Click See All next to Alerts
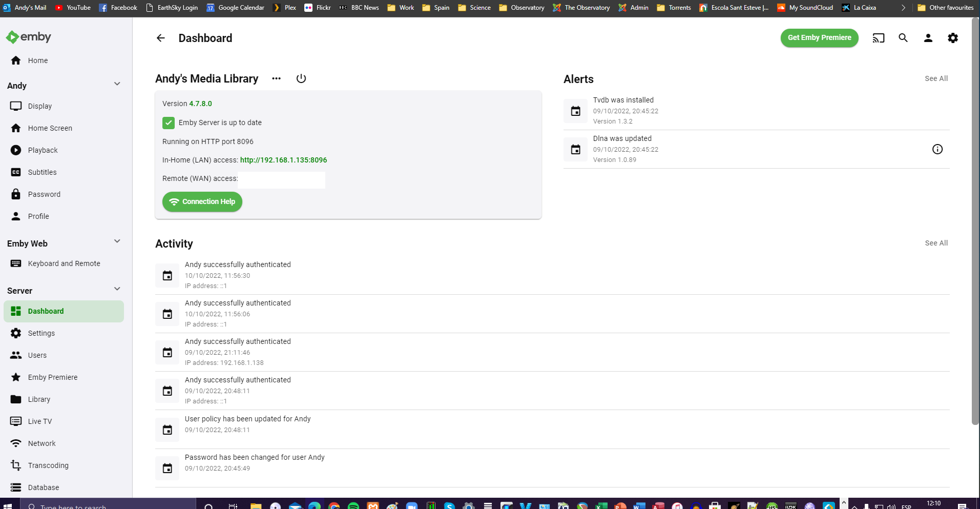The width and height of the screenshot is (980, 509). (x=936, y=78)
